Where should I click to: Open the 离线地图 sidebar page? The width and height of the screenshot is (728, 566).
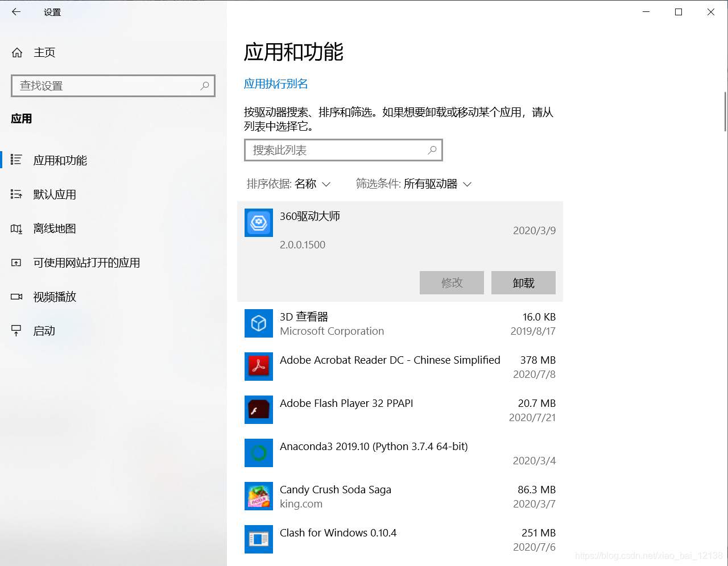[55, 228]
